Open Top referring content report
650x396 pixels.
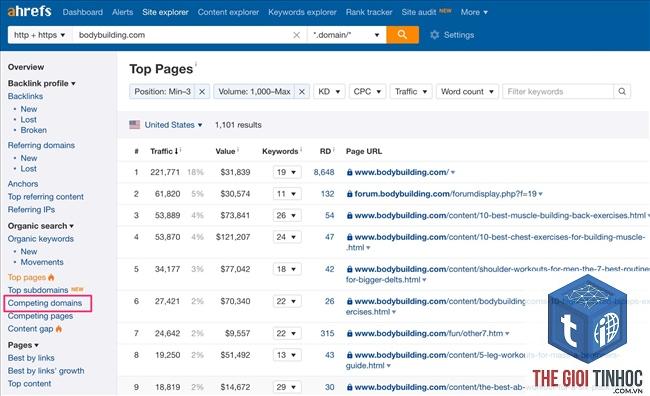coord(46,197)
